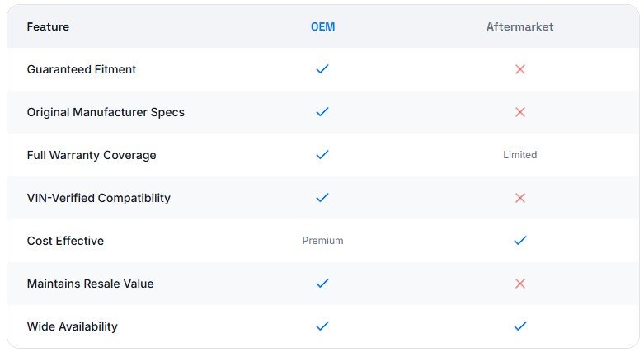
Task: Click OEM checkmark for Guaranteed Fitment
Action: coord(322,69)
